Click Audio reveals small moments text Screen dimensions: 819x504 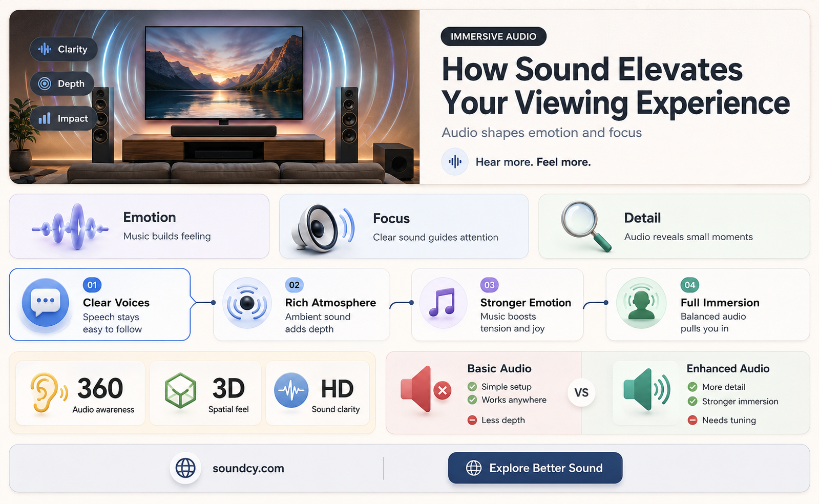pyautogui.click(x=688, y=237)
